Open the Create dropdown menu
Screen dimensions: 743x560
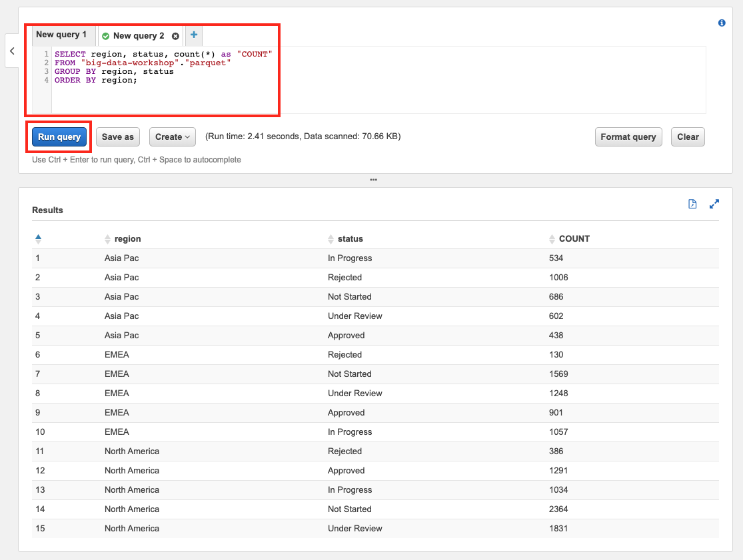pyautogui.click(x=173, y=137)
